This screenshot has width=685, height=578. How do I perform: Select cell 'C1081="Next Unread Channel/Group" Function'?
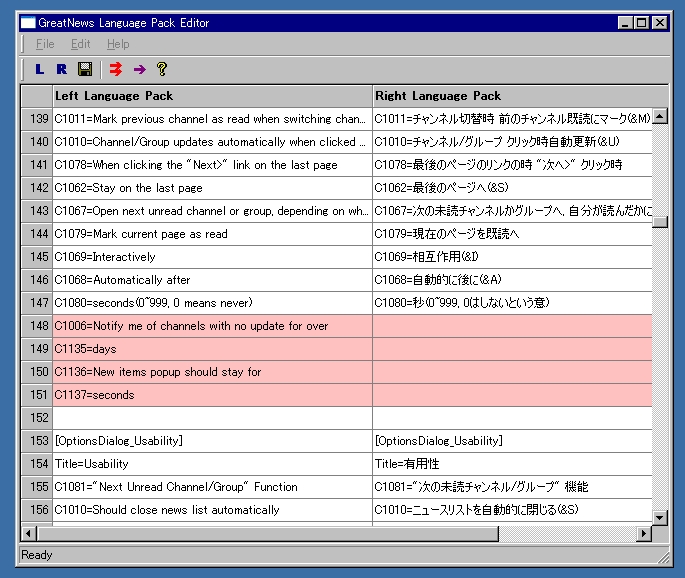pos(212,487)
